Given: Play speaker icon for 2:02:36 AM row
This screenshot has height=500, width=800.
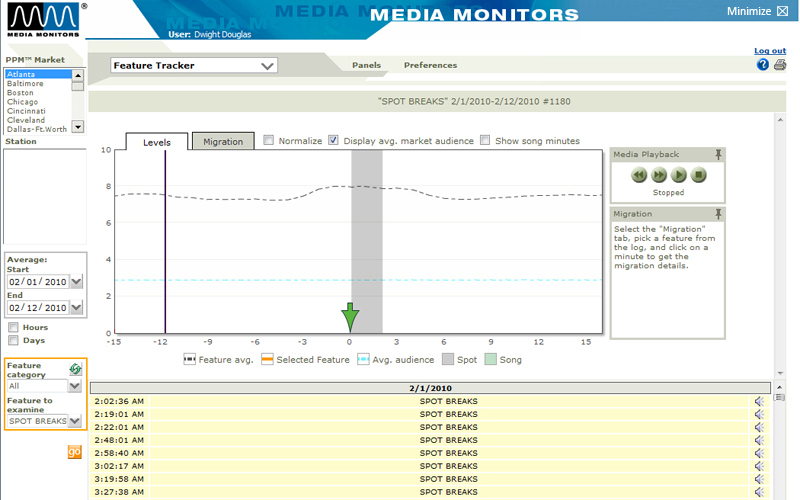Looking at the screenshot, I should [760, 402].
